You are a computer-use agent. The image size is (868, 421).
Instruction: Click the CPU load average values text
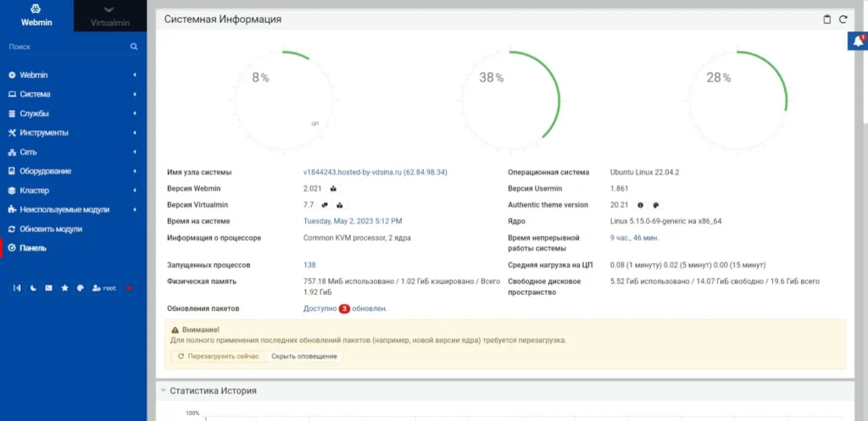click(688, 265)
